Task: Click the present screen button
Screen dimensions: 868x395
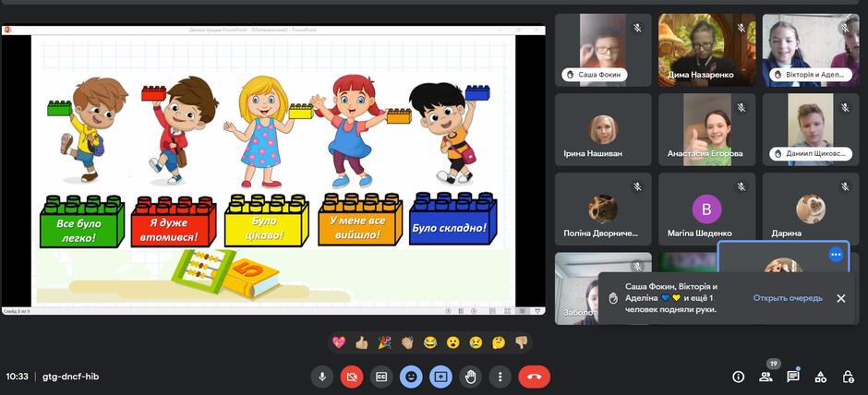Action: [x=440, y=377]
